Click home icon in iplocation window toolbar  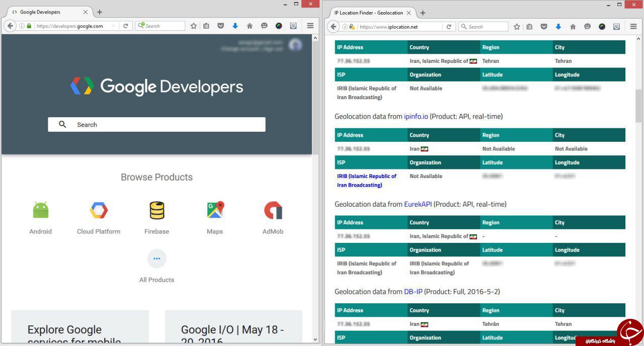click(x=573, y=27)
